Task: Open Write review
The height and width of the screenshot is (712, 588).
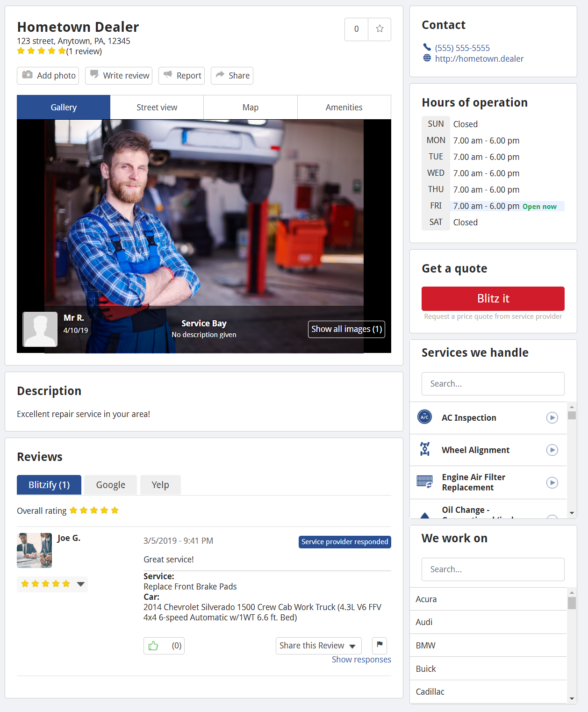Action: coord(120,76)
